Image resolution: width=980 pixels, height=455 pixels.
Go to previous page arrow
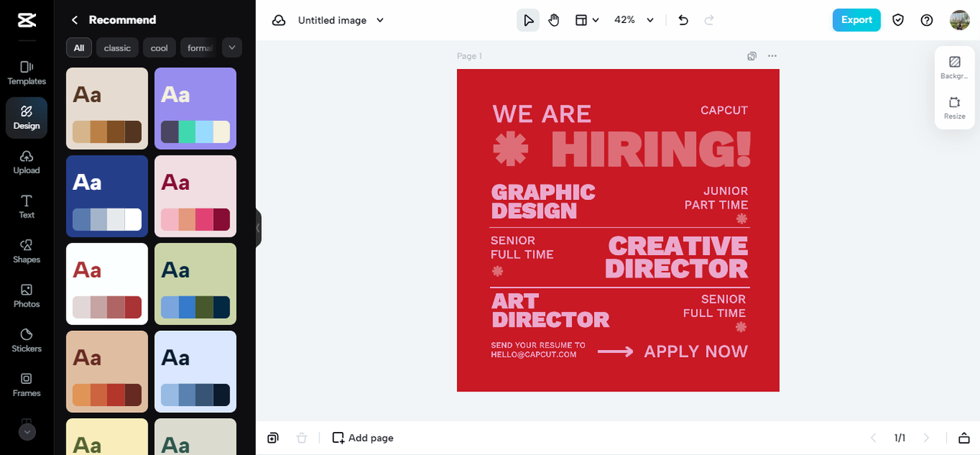[x=874, y=438]
